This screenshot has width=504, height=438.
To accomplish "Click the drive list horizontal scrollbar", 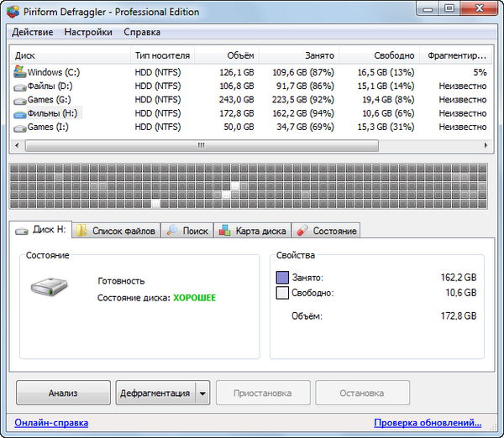I will click(x=202, y=145).
